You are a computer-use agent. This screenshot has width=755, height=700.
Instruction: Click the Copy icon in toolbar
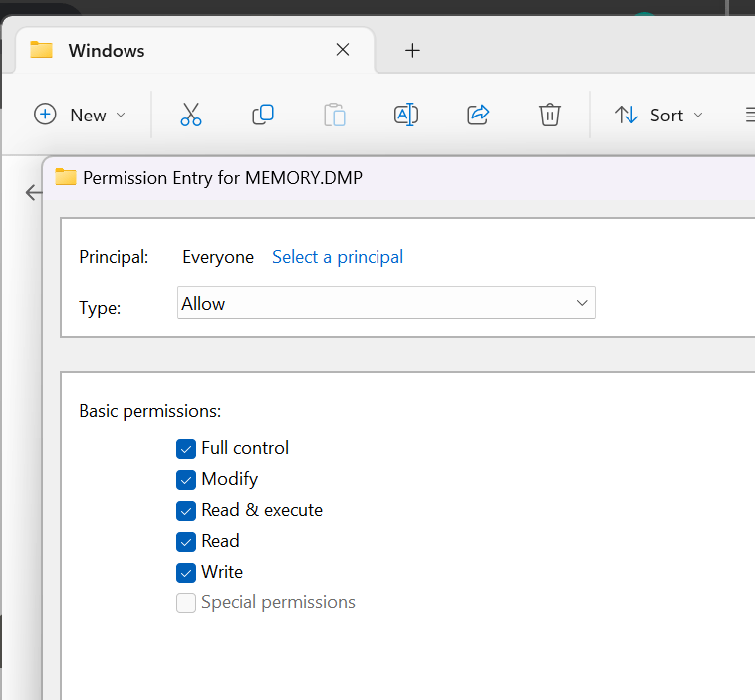(x=263, y=115)
